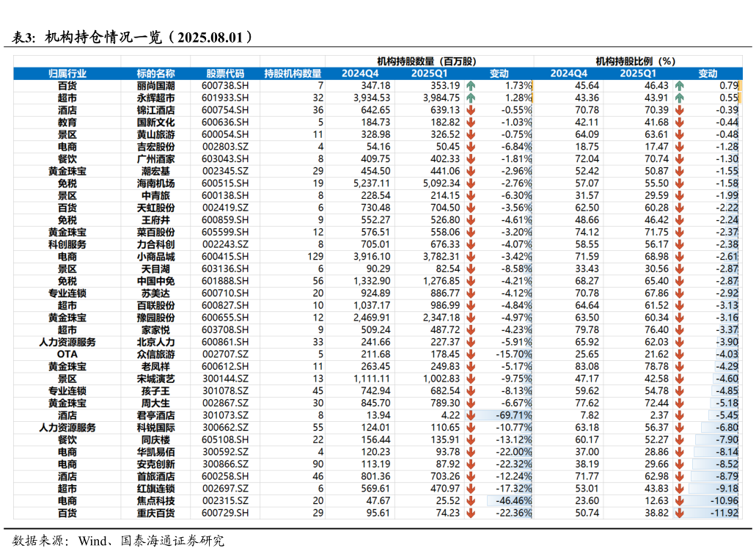Viewport: 756px width, 551px height.
Task: Click the stock name 周大生
Action: pos(155,403)
